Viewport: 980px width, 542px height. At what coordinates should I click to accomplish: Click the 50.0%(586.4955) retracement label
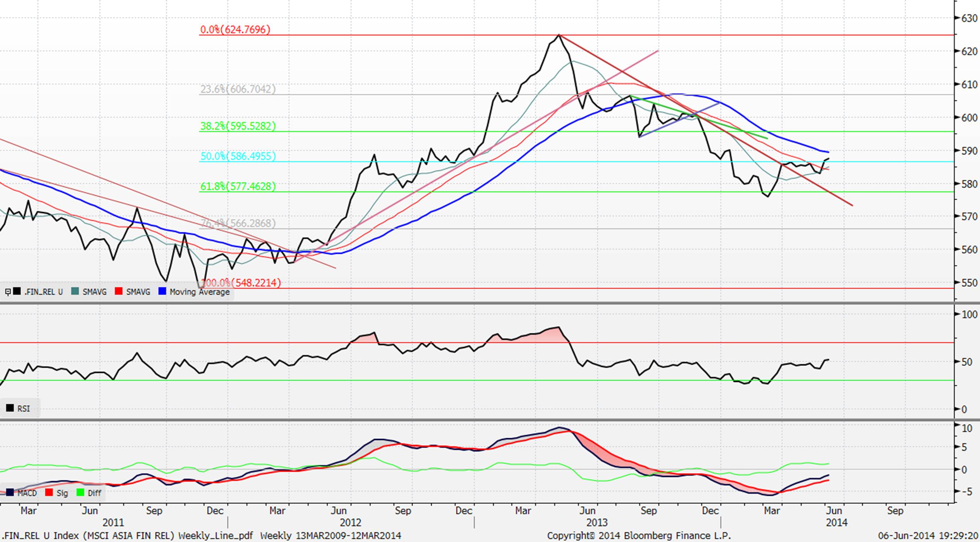tap(238, 156)
